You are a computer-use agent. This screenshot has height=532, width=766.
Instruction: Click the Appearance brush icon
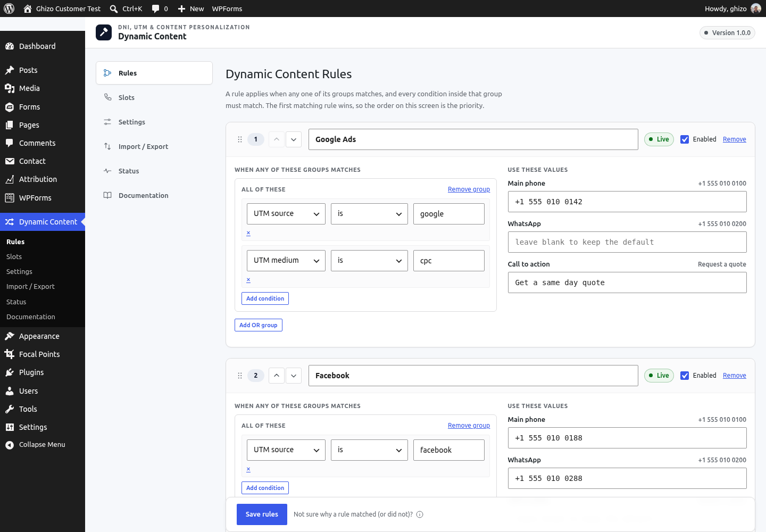[10, 336]
